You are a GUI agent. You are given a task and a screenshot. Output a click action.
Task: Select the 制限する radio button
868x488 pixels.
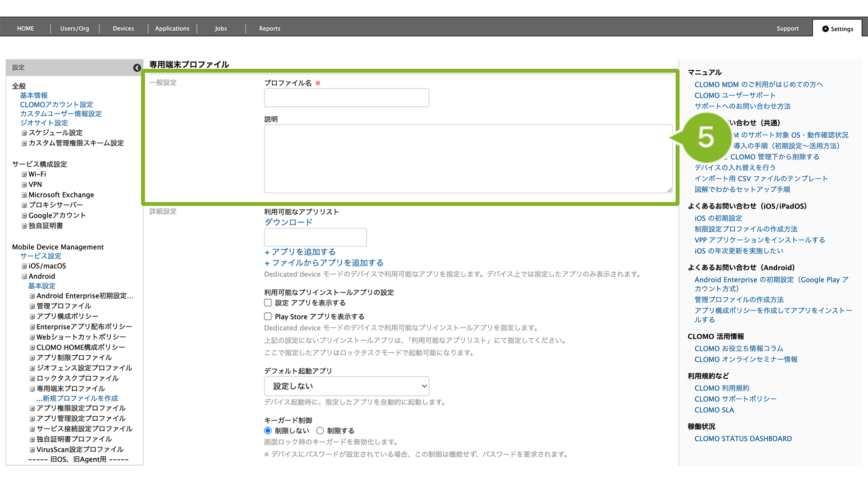coord(320,430)
